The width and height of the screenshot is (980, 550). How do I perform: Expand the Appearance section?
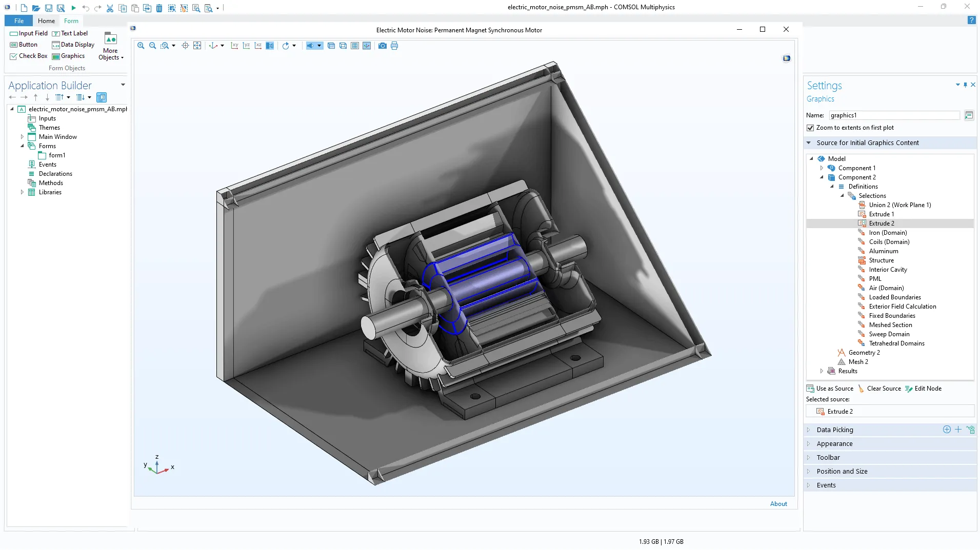coord(834,444)
